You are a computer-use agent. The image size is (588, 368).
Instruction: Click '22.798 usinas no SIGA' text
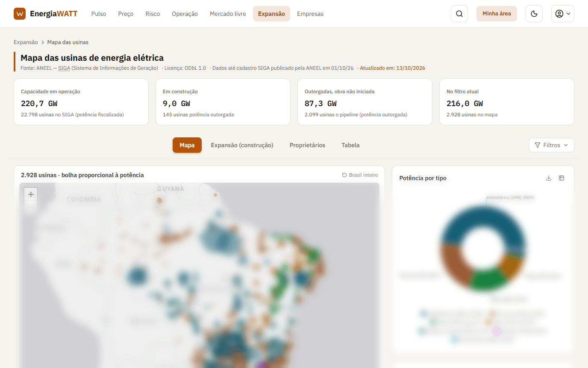click(72, 115)
